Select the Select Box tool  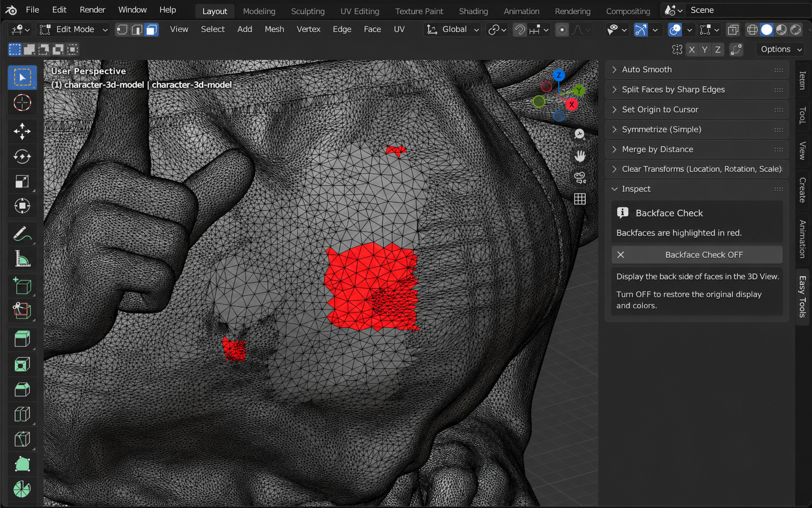[x=22, y=77]
